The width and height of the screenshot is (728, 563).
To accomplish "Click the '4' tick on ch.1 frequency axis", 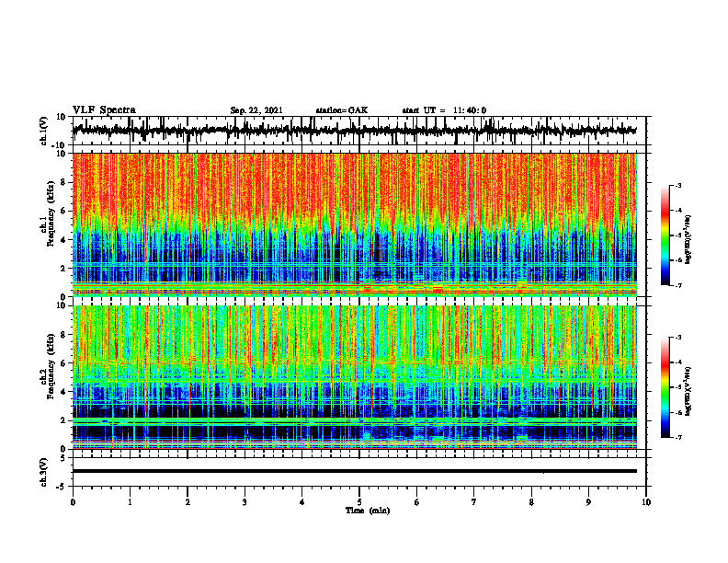I will point(63,240).
